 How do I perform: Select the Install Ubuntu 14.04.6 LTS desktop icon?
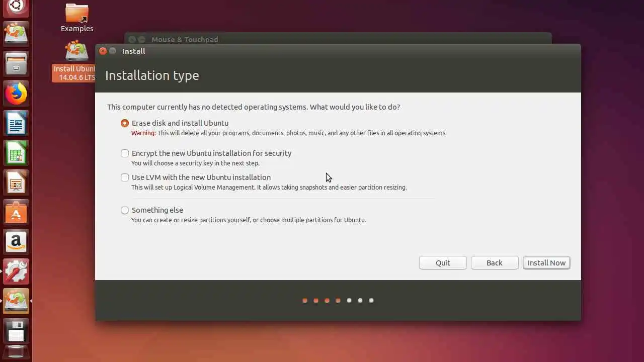pos(74,61)
